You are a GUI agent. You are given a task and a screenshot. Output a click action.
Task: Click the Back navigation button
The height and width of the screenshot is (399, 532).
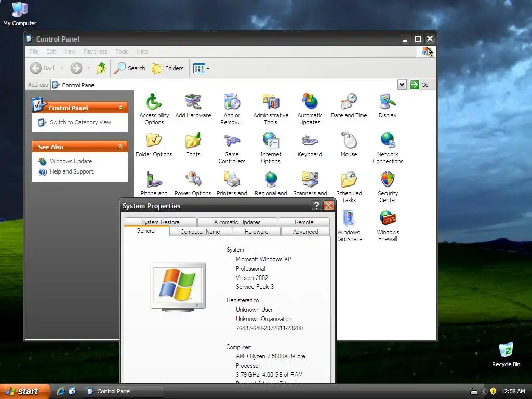[43, 68]
